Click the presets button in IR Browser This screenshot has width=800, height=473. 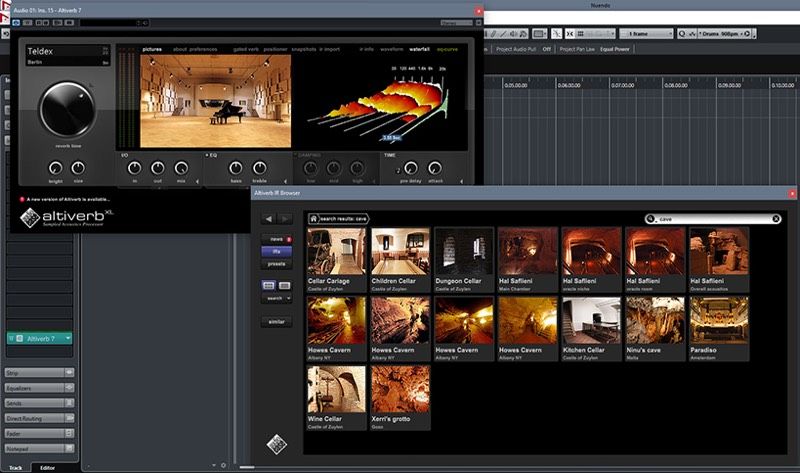(277, 264)
